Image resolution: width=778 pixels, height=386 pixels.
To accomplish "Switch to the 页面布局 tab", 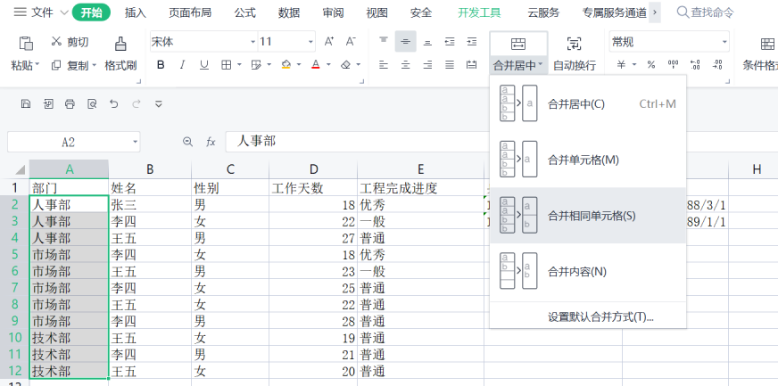I will (190, 13).
